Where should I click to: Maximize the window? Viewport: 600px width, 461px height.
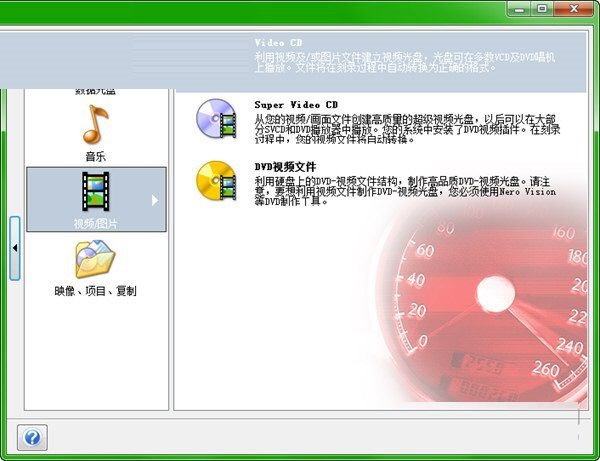point(543,8)
